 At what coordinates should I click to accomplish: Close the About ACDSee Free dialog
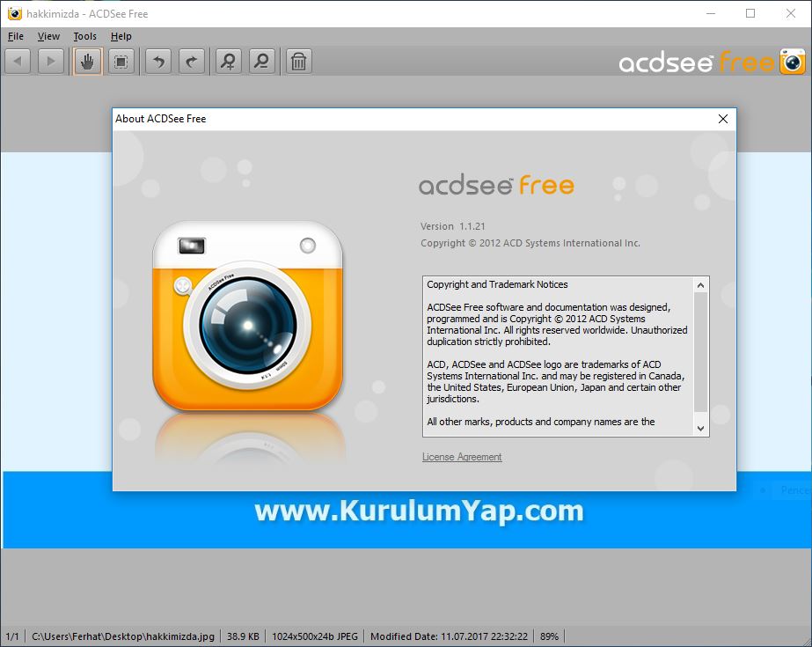(x=723, y=119)
